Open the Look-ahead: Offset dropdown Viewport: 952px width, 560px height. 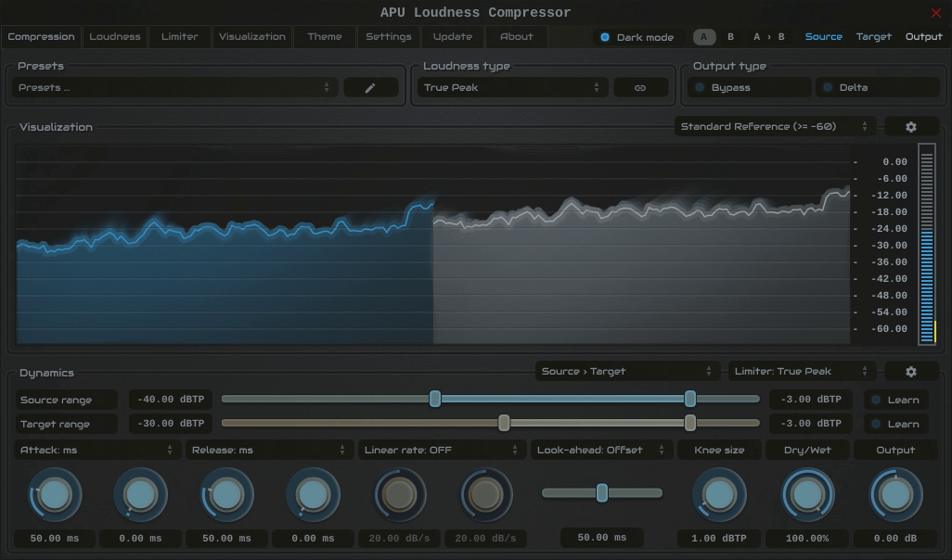coord(601,451)
